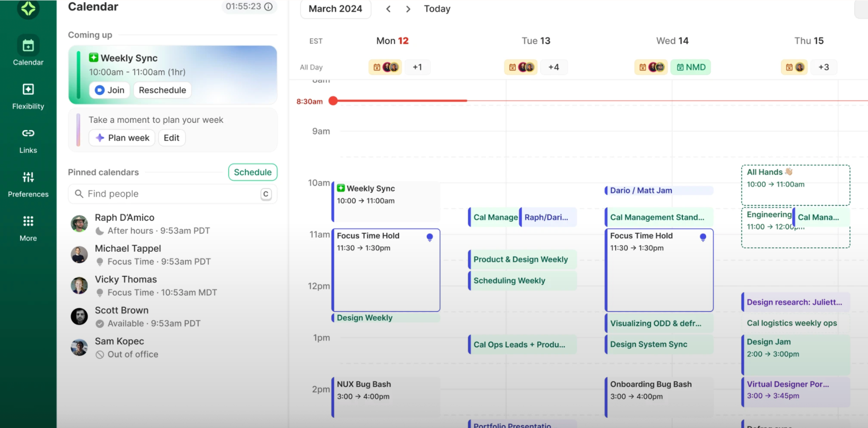868x428 pixels.
Task: Click the search magnifier in Find people
Action: (79, 194)
